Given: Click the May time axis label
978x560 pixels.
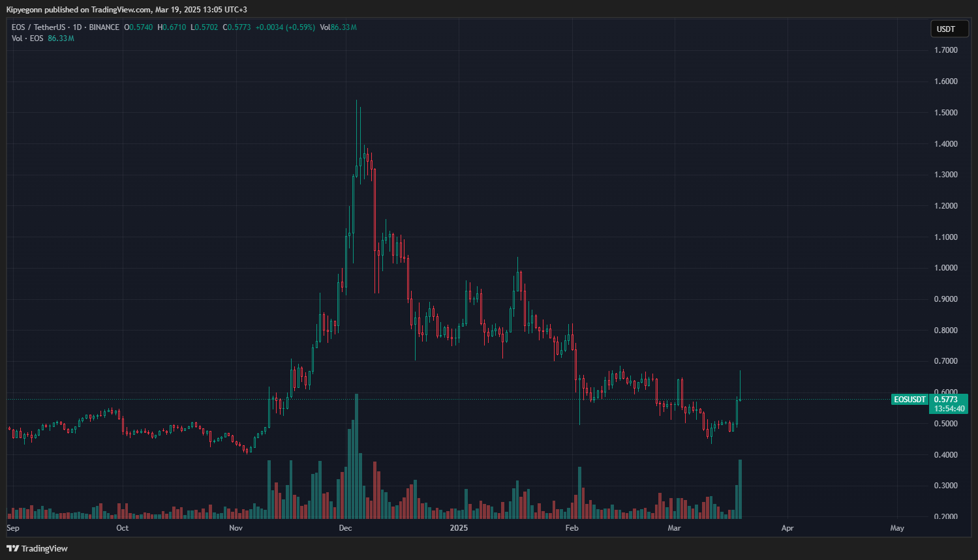Looking at the screenshot, I should 897,528.
